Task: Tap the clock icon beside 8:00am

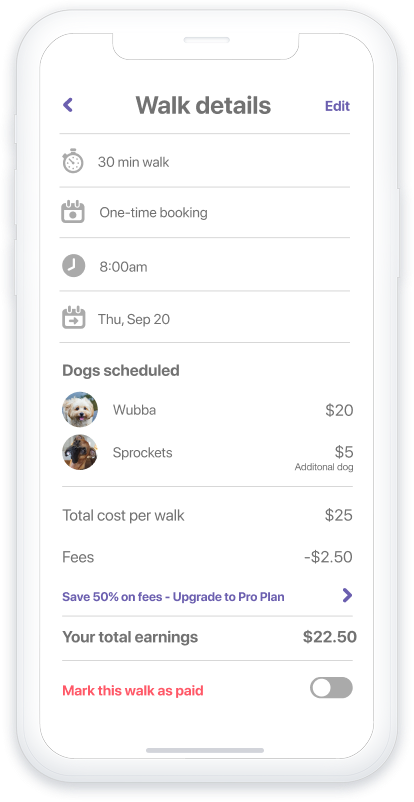Action: point(74,266)
